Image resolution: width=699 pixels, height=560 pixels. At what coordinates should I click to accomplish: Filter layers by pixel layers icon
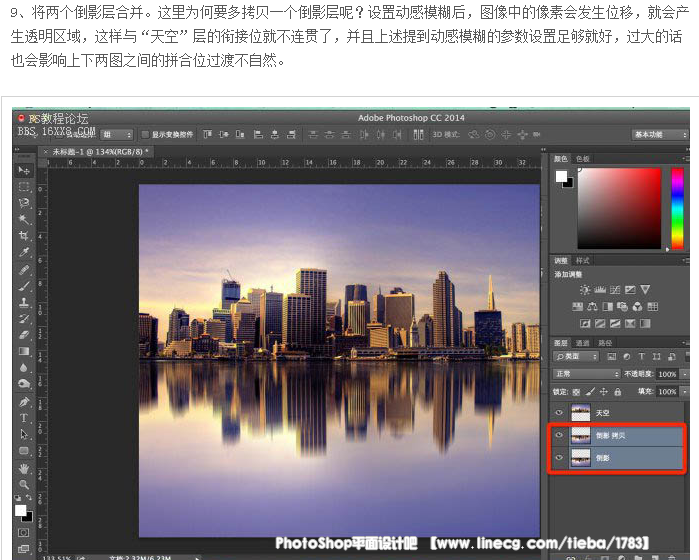612,356
